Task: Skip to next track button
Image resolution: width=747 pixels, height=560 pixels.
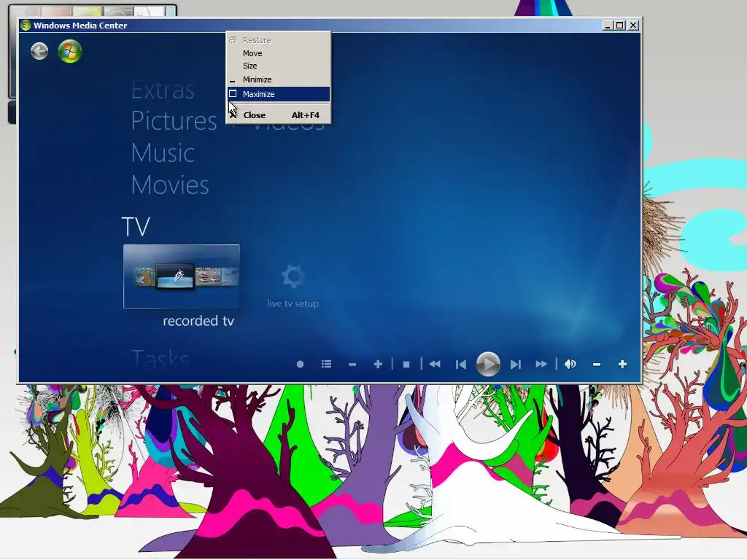Action: (x=516, y=365)
